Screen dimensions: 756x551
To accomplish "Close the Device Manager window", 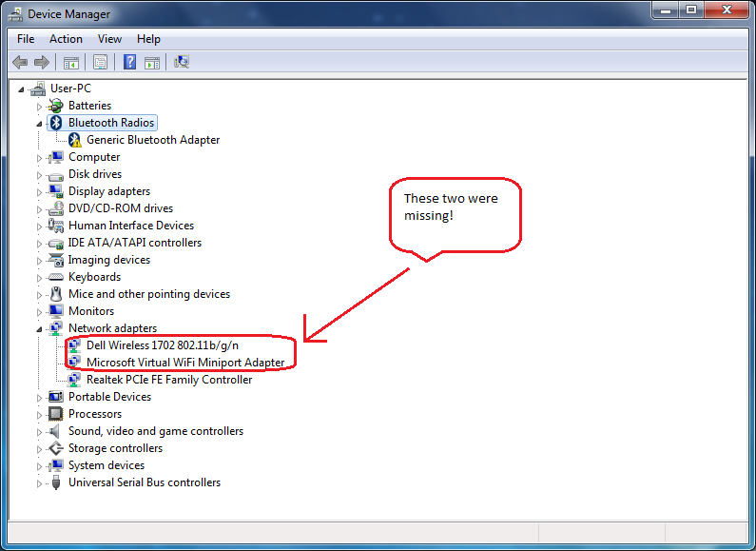I will click(727, 10).
